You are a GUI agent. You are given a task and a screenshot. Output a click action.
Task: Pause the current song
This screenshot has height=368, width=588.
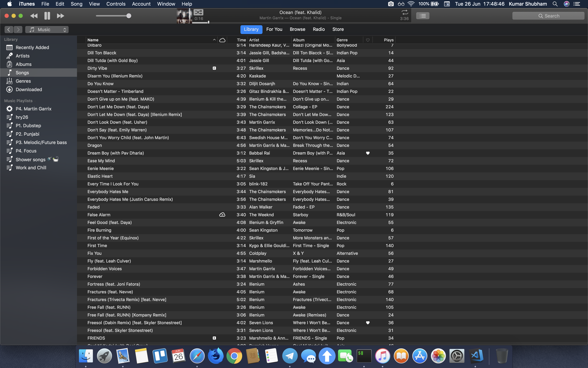(x=47, y=16)
